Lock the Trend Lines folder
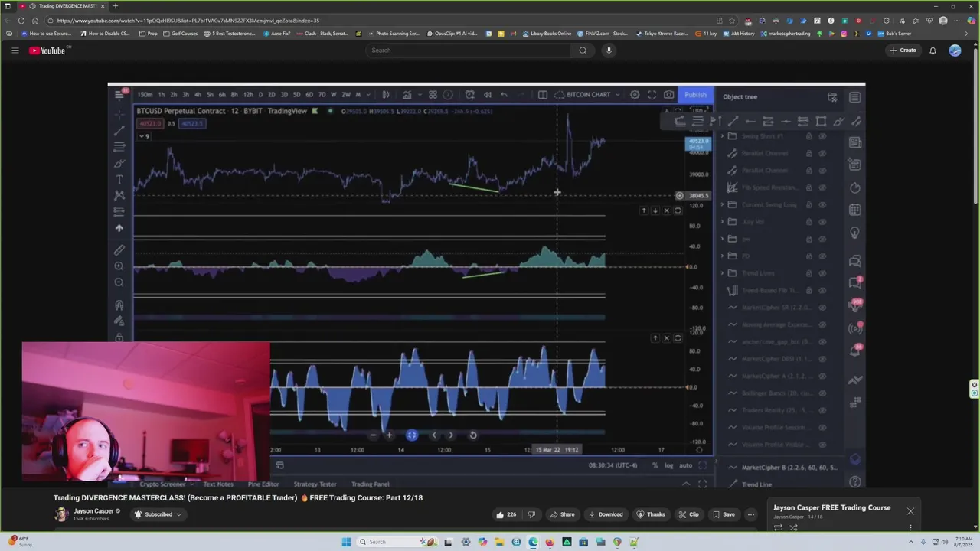 coord(808,273)
